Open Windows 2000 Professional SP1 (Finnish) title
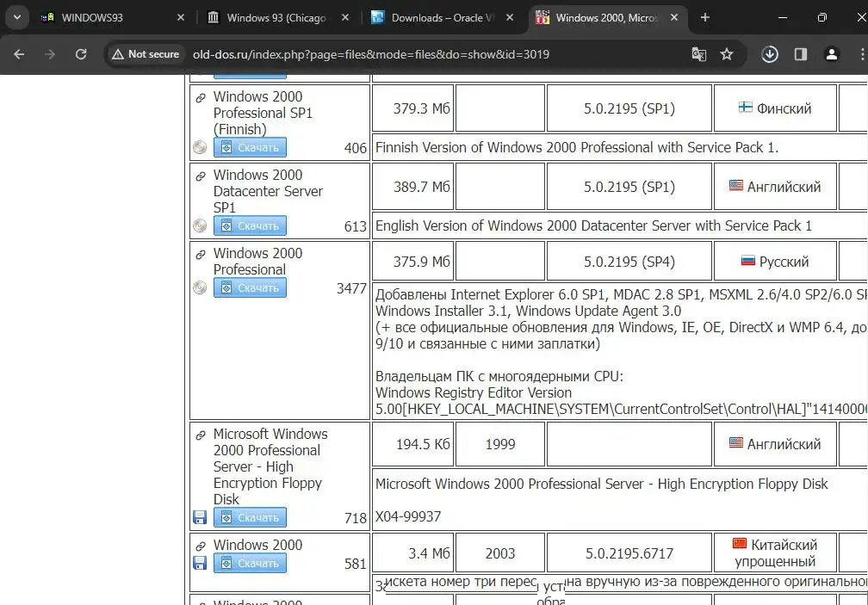 263,113
